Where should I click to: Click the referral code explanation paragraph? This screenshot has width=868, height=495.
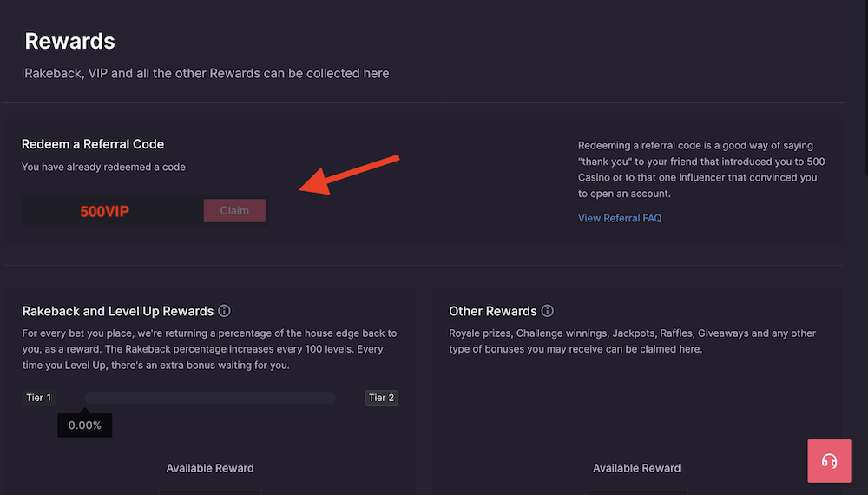tap(701, 169)
